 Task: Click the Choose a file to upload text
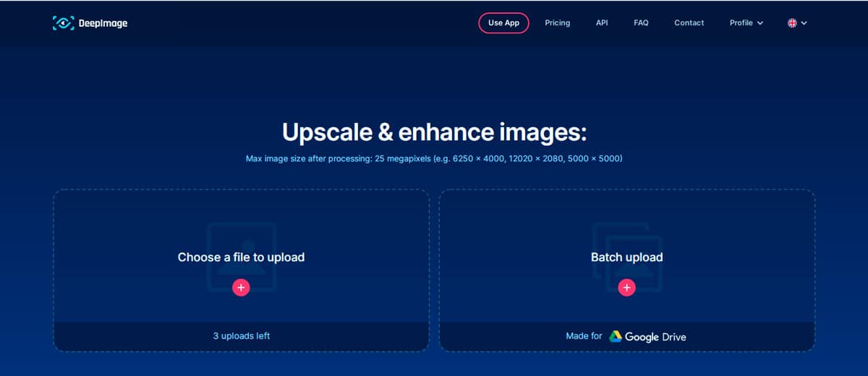[x=241, y=257]
